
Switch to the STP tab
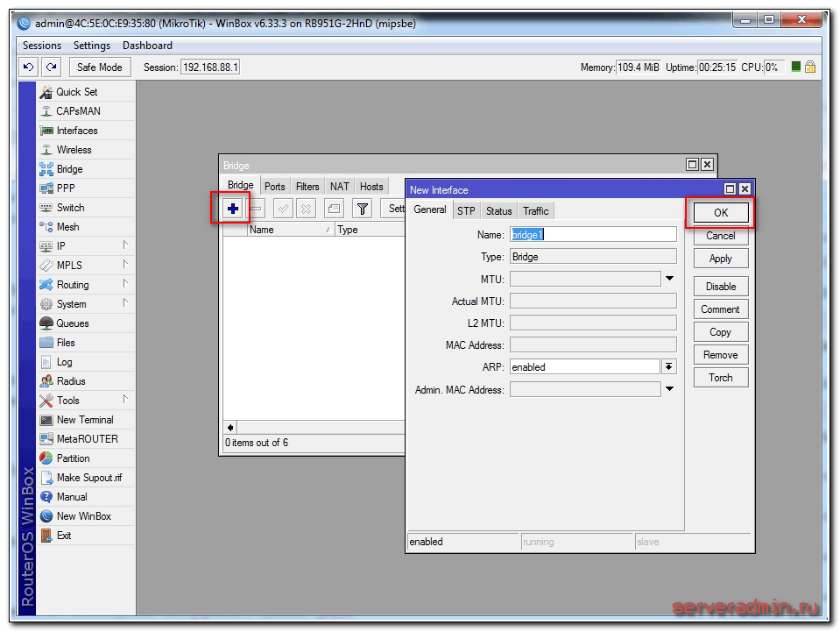point(466,210)
